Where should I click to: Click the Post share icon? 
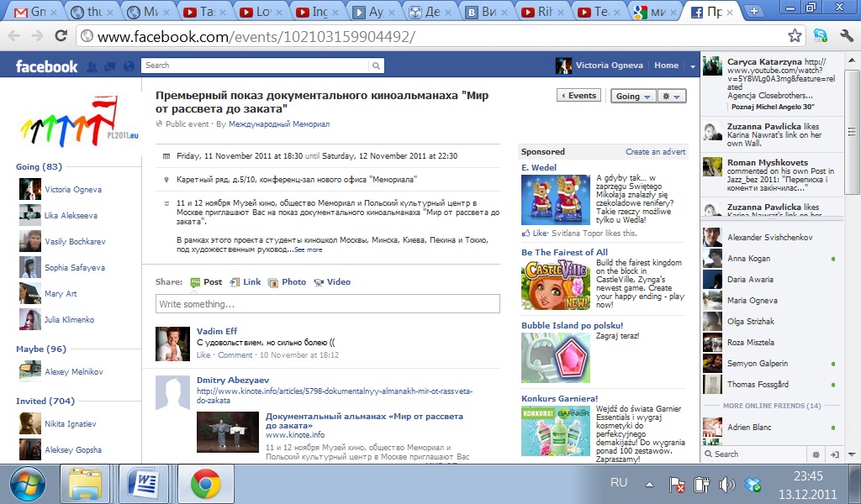[195, 282]
